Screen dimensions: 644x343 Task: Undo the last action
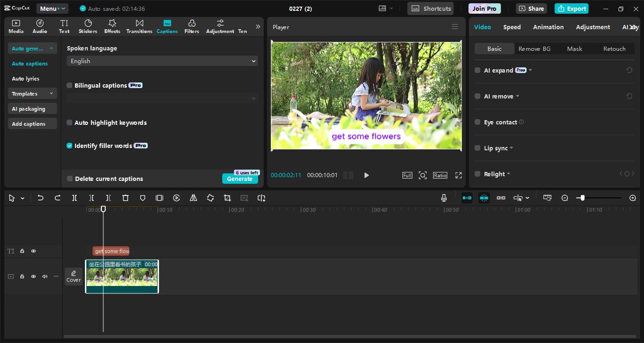click(x=41, y=198)
